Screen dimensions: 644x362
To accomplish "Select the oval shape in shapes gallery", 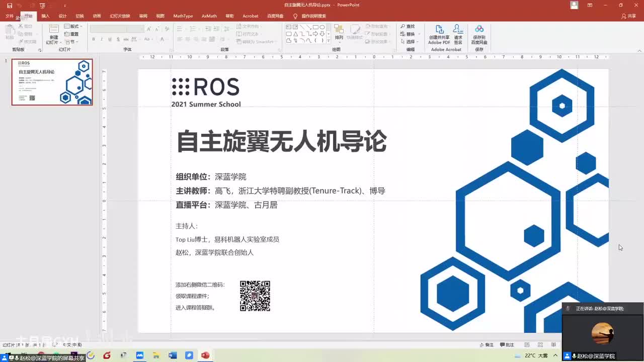I will 321,27.
